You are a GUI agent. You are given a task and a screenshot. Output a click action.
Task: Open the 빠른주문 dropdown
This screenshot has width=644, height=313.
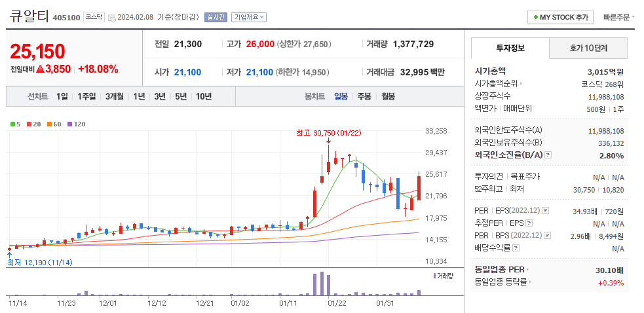(619, 17)
